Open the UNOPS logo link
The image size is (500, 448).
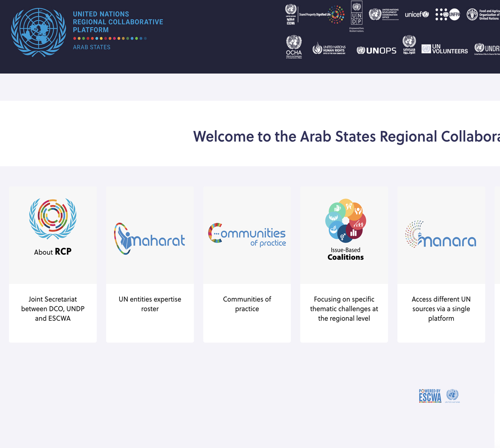[x=376, y=50]
